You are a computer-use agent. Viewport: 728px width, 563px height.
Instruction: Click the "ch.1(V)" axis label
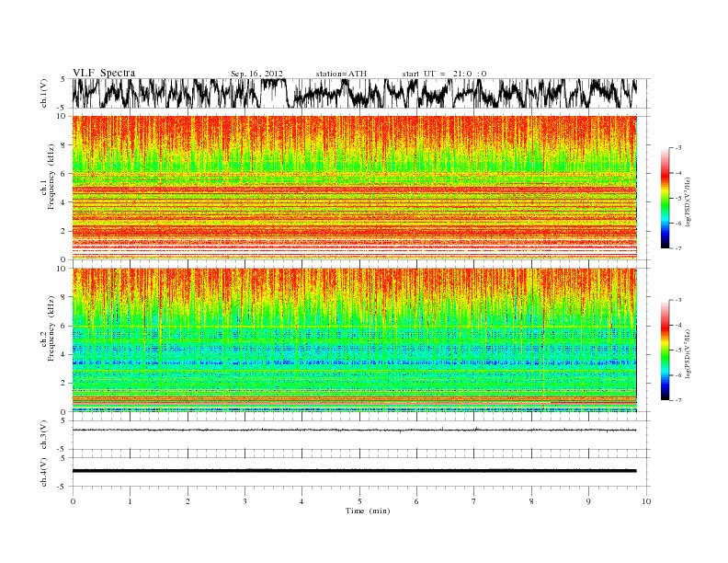[44, 93]
